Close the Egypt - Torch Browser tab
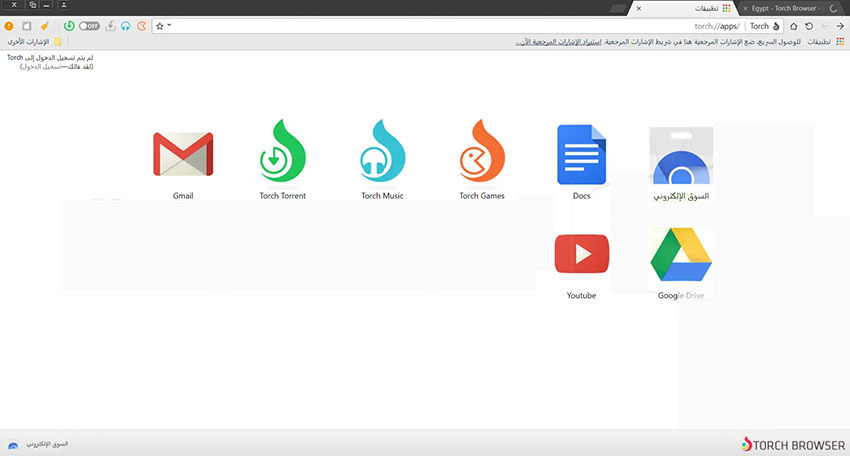Viewport: 850px width, 456px height. [745, 8]
